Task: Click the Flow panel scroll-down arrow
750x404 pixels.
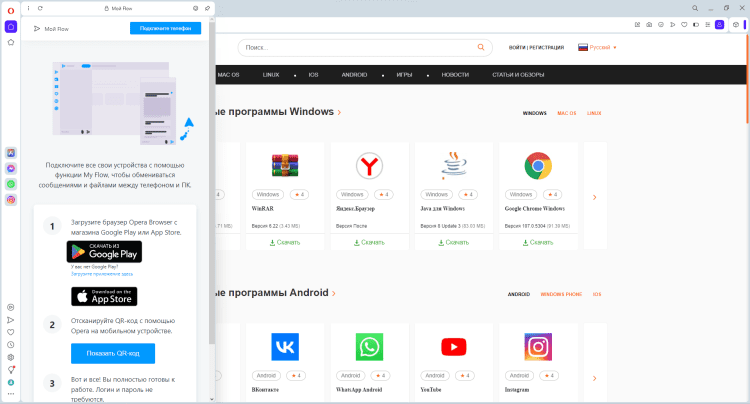Action: (212, 399)
